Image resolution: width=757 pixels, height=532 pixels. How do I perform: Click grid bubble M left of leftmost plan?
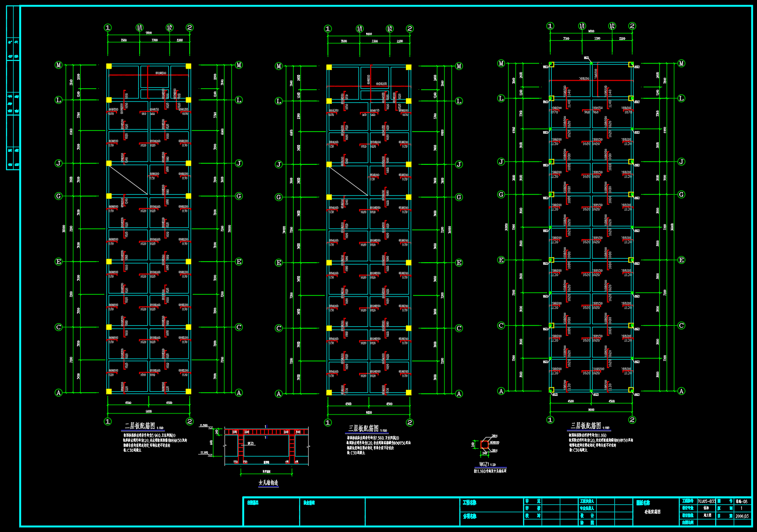click(59, 65)
